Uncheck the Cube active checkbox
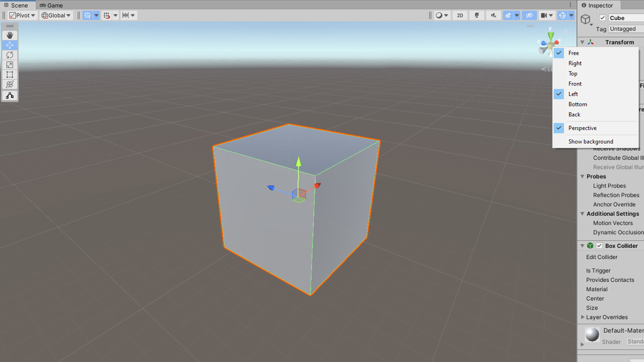 [x=602, y=18]
